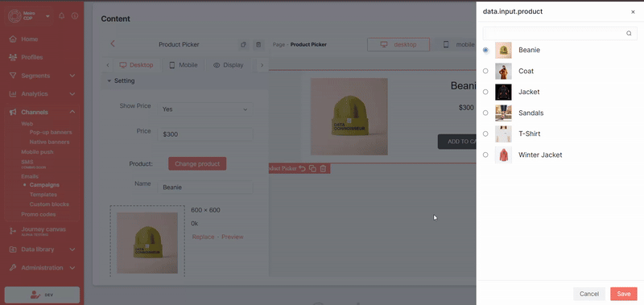Screen dimensions: 644x305
Task: Click the Change product button
Action: pos(197,163)
